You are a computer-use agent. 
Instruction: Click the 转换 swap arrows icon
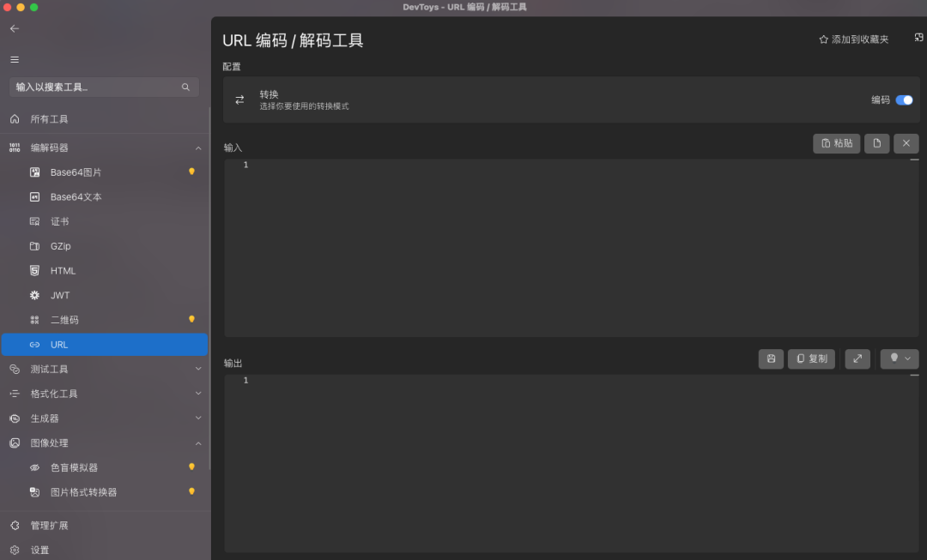(x=239, y=99)
